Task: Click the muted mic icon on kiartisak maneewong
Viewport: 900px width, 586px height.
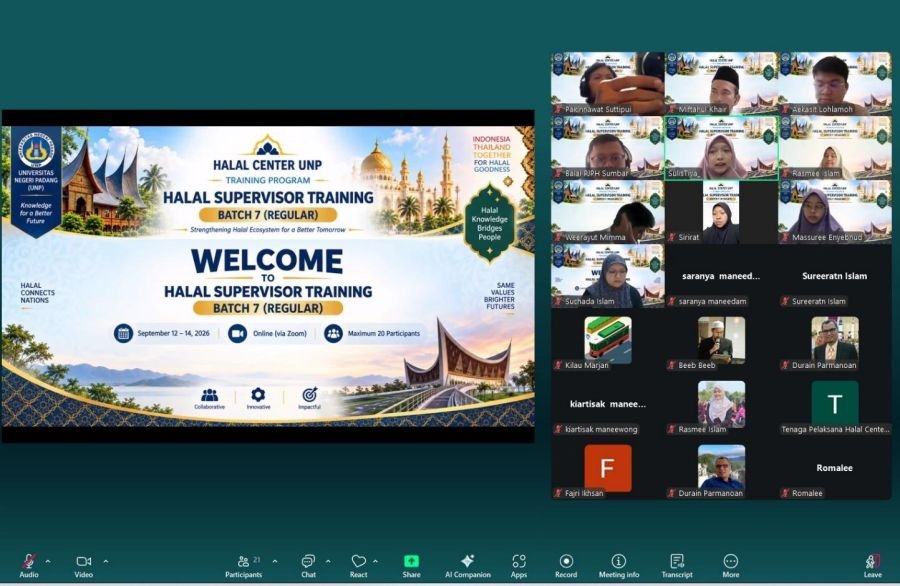Action: pos(558,429)
